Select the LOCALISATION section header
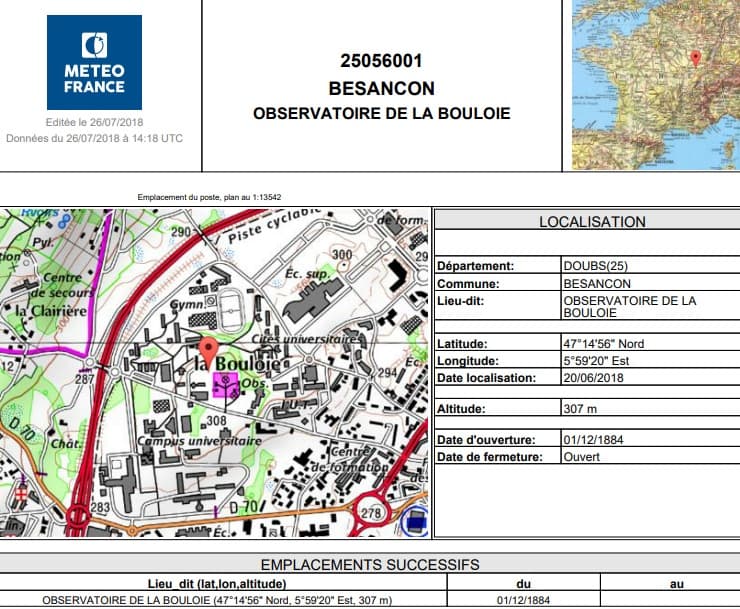740x609 pixels. pos(592,222)
